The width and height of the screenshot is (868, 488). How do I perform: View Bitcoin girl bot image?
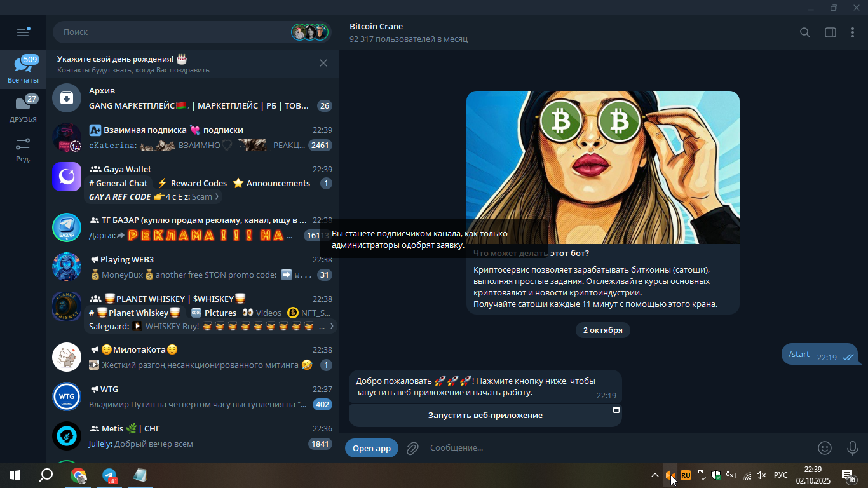[603, 167]
